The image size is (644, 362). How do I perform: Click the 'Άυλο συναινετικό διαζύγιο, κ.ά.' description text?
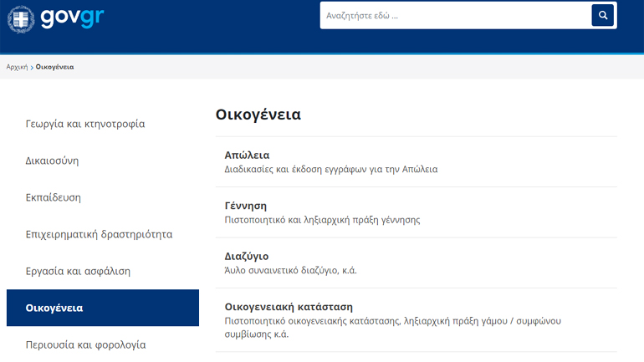click(x=296, y=271)
